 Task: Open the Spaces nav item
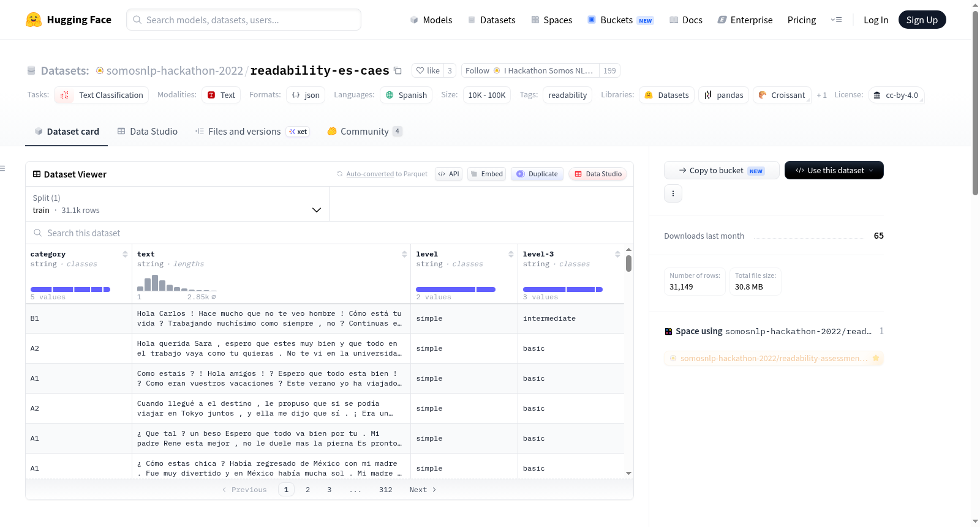(x=551, y=20)
